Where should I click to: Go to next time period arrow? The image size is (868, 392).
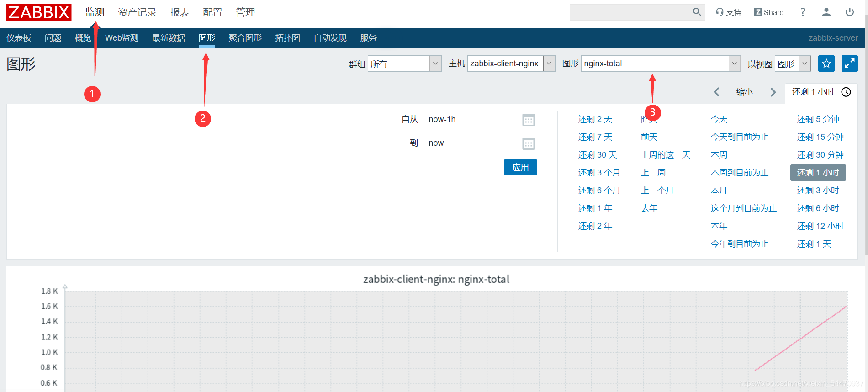773,92
